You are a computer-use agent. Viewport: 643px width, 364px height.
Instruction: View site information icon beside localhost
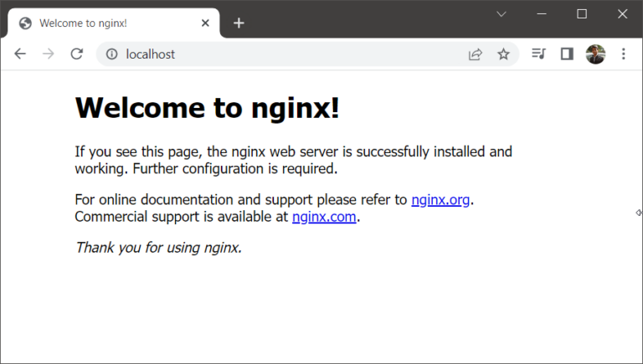(111, 54)
